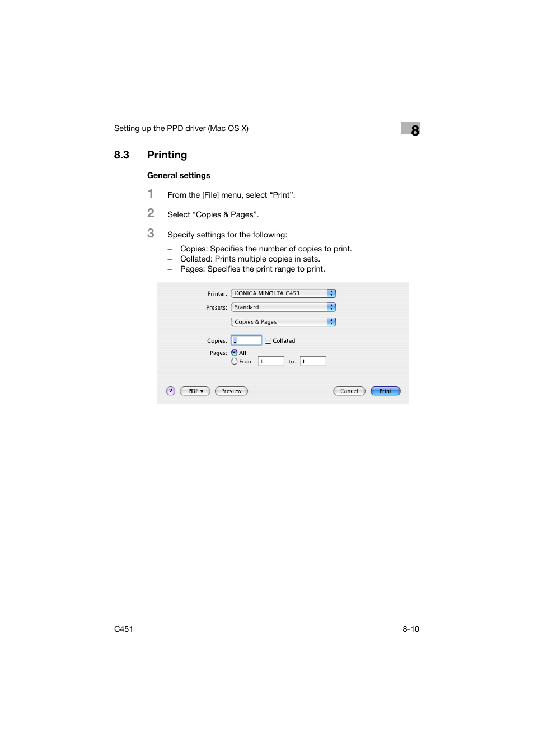Click step text Specify settings for the following
The image size is (534, 756).
point(227,235)
